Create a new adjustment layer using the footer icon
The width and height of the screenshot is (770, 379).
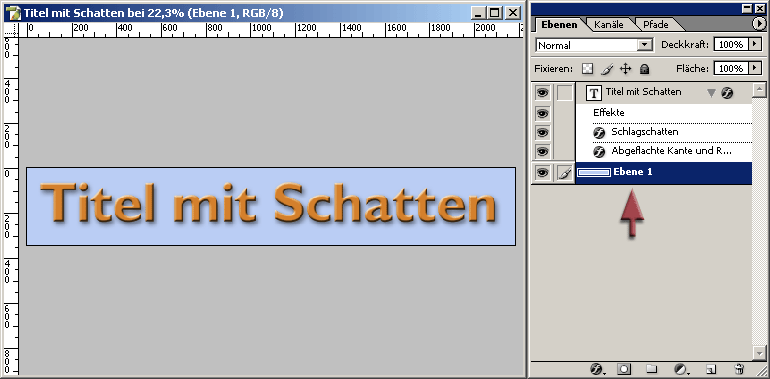681,369
